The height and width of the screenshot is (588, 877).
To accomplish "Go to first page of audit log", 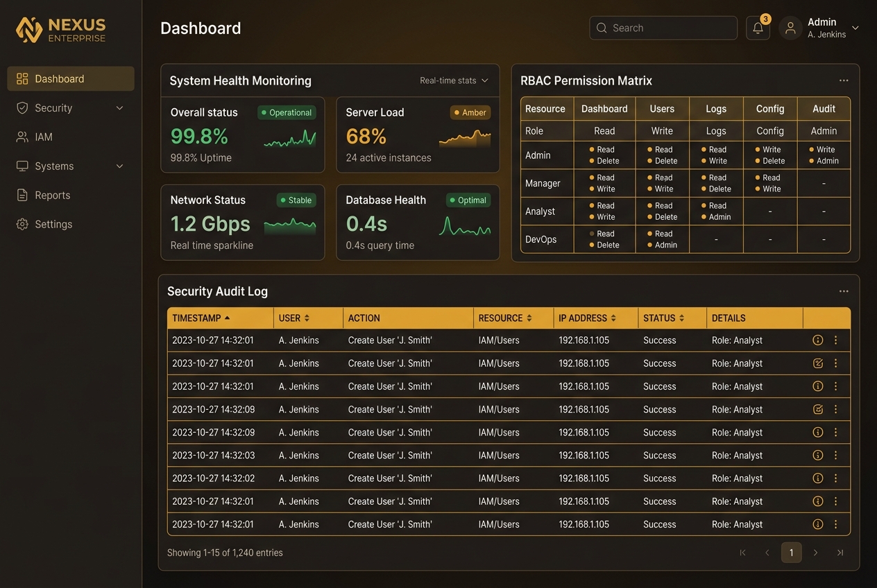I will tap(743, 553).
